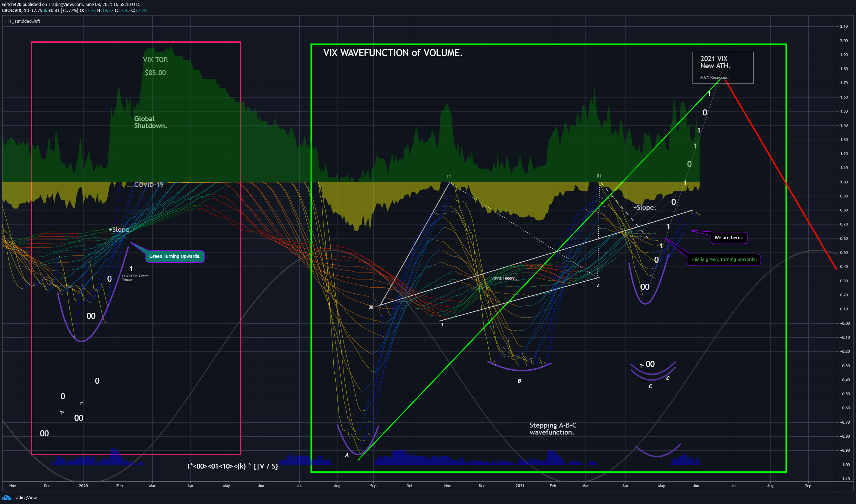Click the 'VIX WAVEFUNCTION of VOLUME.' title
Screen dimensions: 856x504
point(393,53)
